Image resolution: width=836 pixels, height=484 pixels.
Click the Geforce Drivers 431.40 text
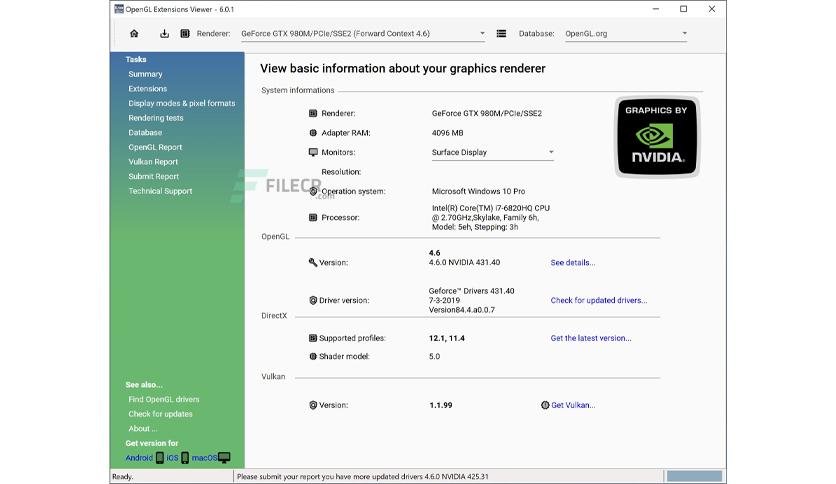click(471, 291)
